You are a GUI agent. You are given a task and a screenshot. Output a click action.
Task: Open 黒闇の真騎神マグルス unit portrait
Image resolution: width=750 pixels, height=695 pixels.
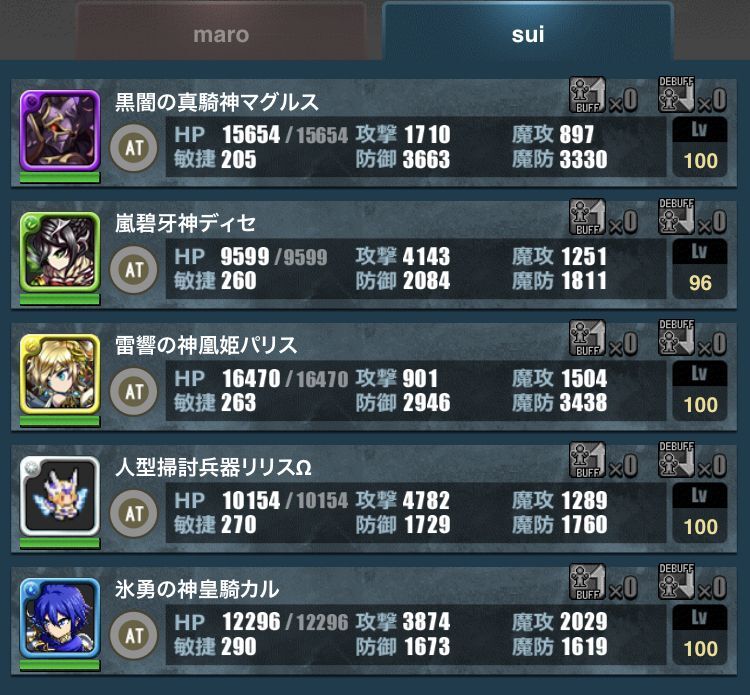pos(60,130)
